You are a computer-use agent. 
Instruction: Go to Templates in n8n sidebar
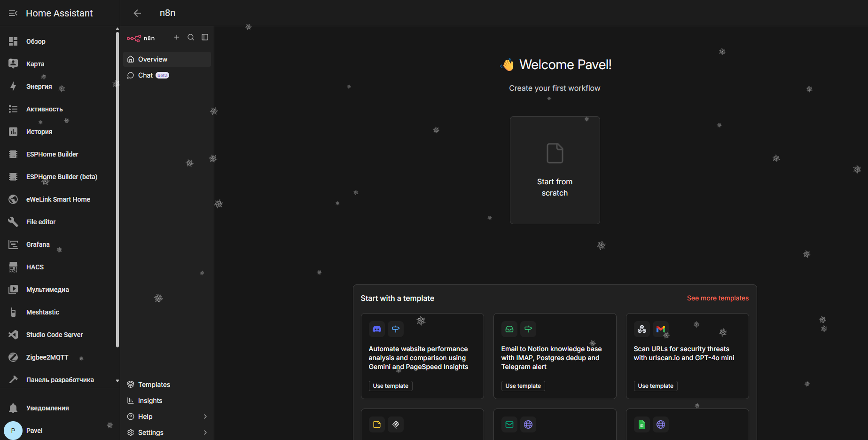point(154,385)
